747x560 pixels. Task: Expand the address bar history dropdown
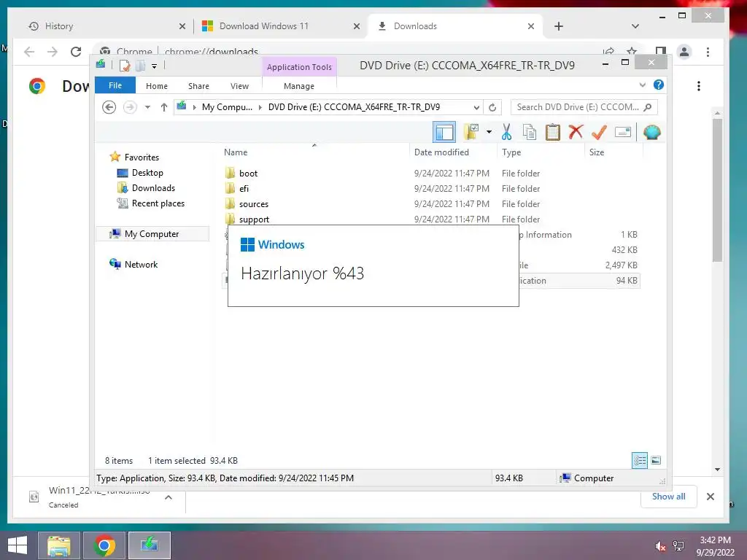(476, 107)
